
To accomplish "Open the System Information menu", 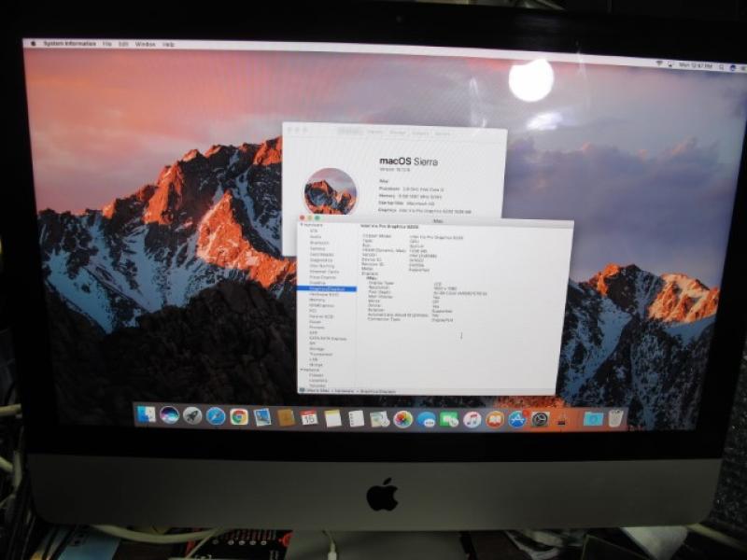I will click(69, 44).
